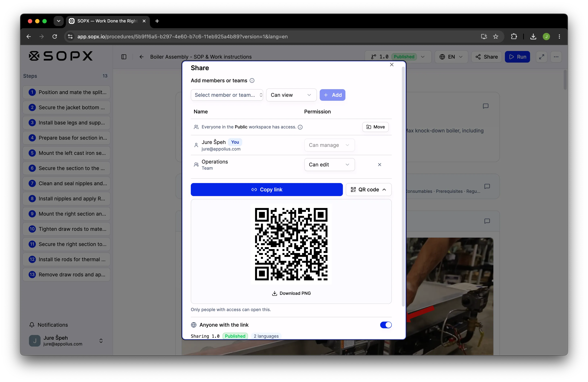Click the green Chrome profile avatar
The image size is (588, 382).
546,37
